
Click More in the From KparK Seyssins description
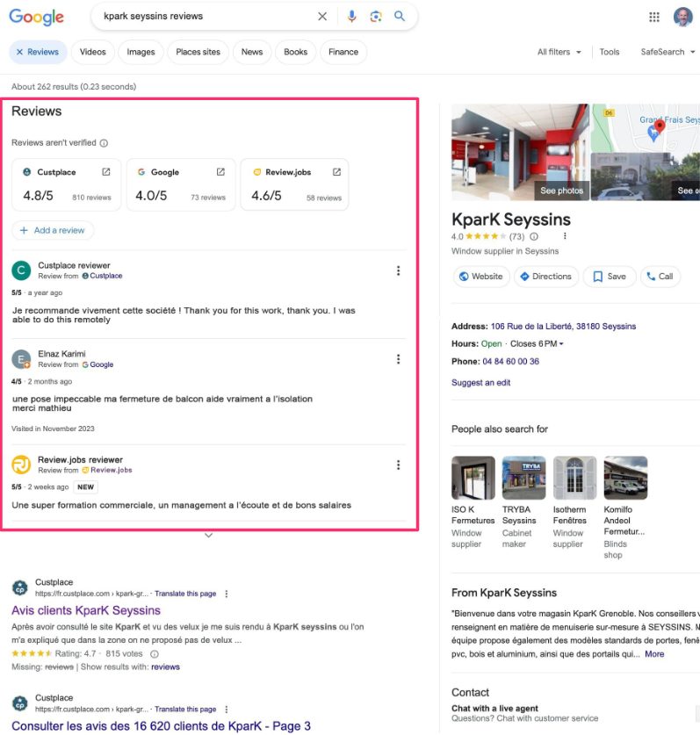654,654
